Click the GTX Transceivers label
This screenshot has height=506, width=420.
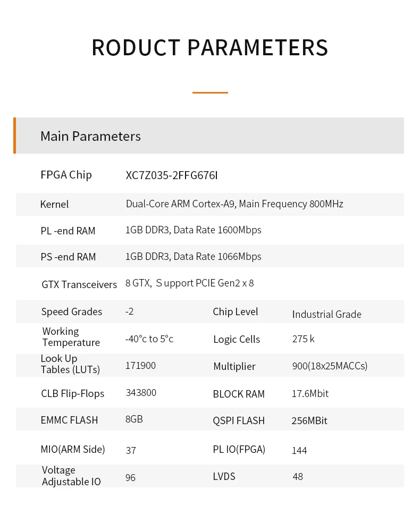coord(79,284)
